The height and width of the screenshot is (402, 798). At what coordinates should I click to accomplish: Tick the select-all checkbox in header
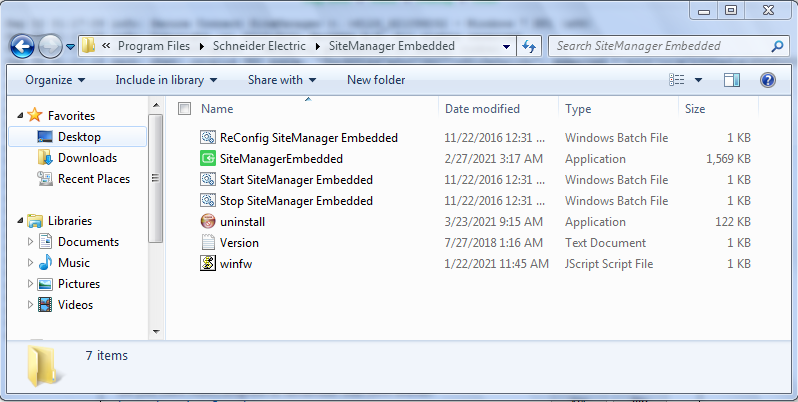tap(184, 108)
